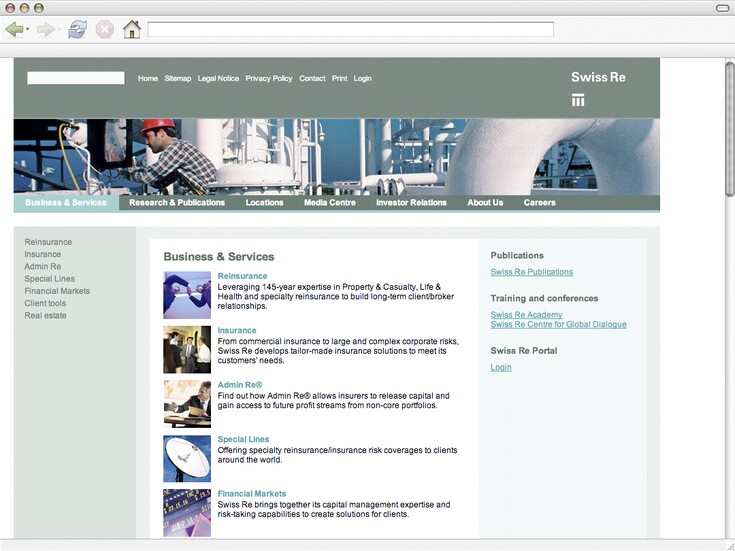The height and width of the screenshot is (551, 735).
Task: Close the window with the red button
Action: pos(10,8)
